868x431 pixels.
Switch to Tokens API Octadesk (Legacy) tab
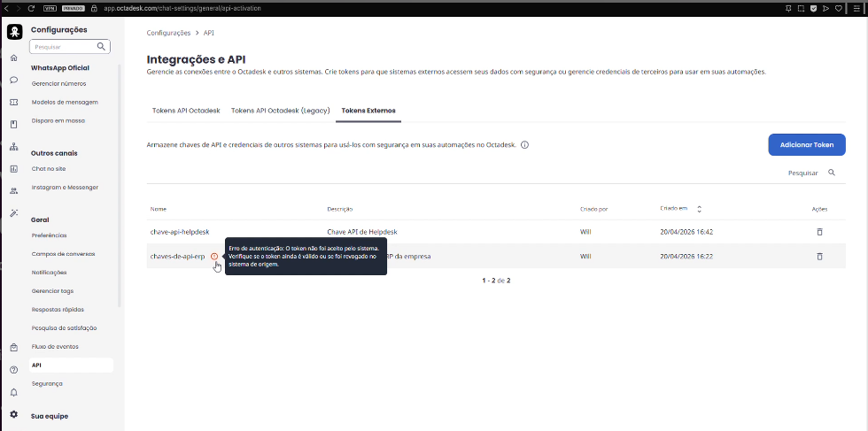click(281, 110)
